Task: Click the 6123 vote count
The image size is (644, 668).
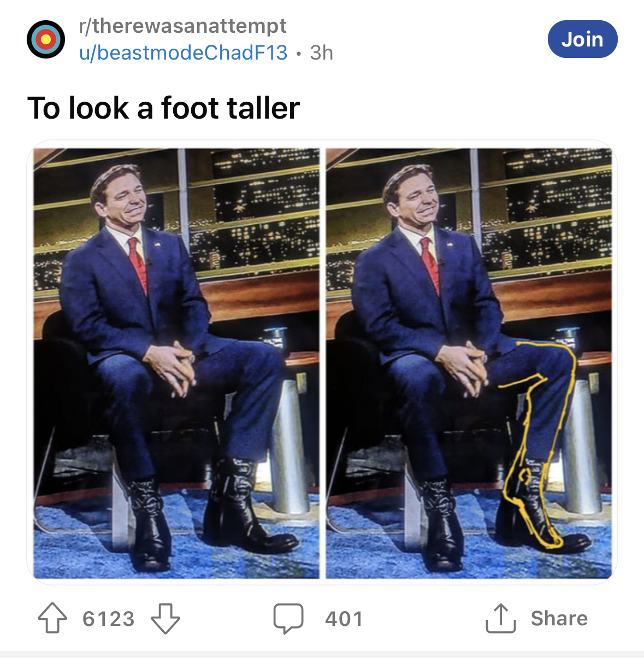Action: [108, 619]
